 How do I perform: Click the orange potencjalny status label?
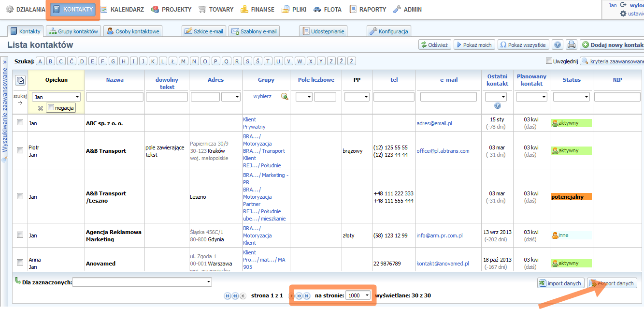tap(571, 197)
